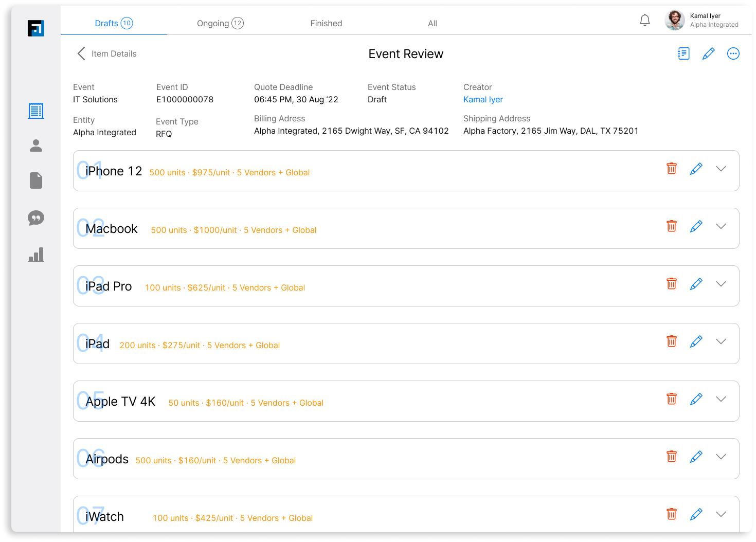Go back using the Item Details arrow
Screen dimensions: 756x542
pos(81,53)
